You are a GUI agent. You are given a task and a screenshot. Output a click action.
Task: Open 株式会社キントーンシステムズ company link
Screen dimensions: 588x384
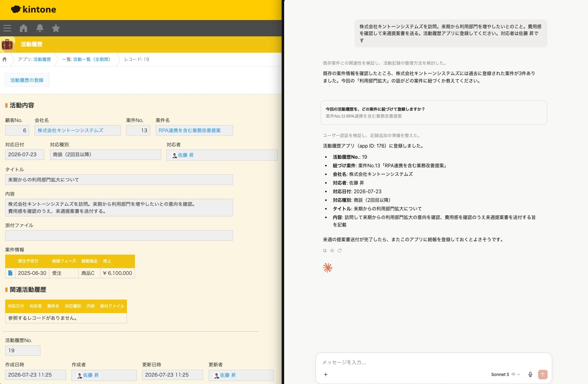(x=71, y=130)
